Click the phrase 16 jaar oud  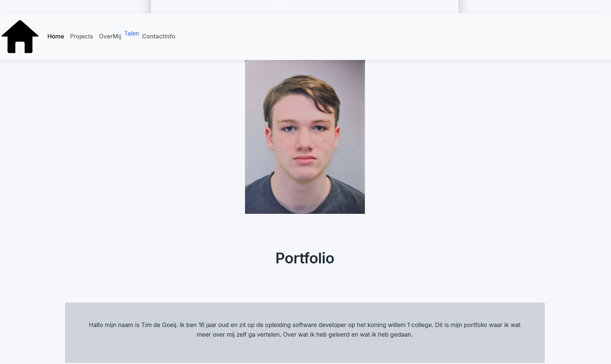point(214,325)
